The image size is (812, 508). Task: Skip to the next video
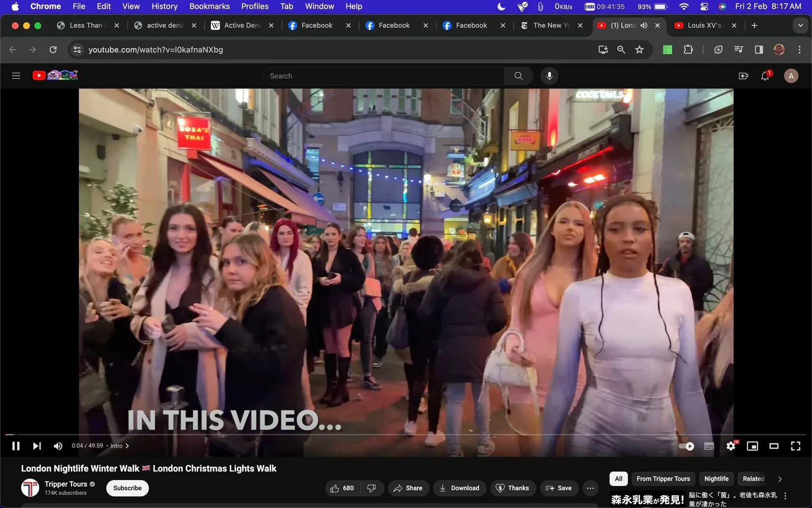(x=36, y=446)
